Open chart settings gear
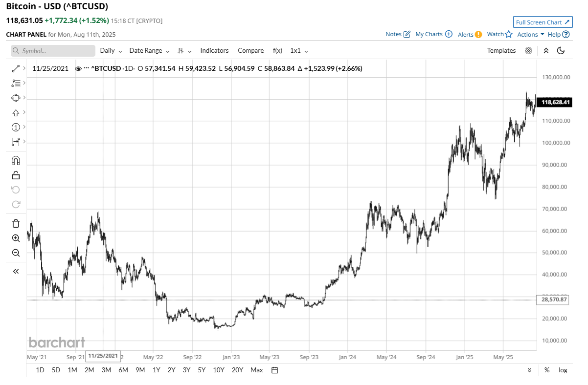This screenshot has width=588, height=385. 528,51
